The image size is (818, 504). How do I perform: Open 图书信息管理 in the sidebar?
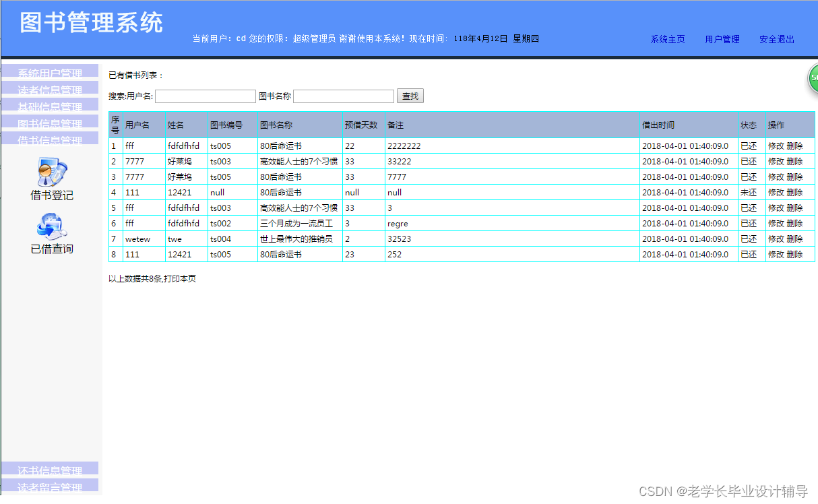coord(51,123)
